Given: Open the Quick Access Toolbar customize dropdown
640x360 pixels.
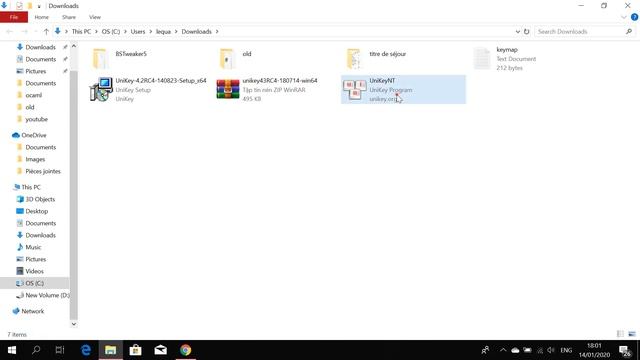Looking at the screenshot, I should point(39,6).
